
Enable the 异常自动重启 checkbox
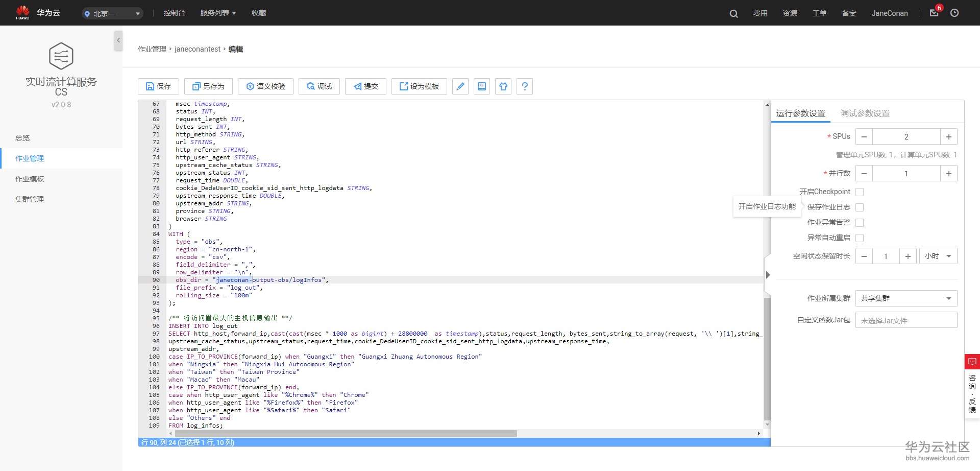(x=860, y=238)
